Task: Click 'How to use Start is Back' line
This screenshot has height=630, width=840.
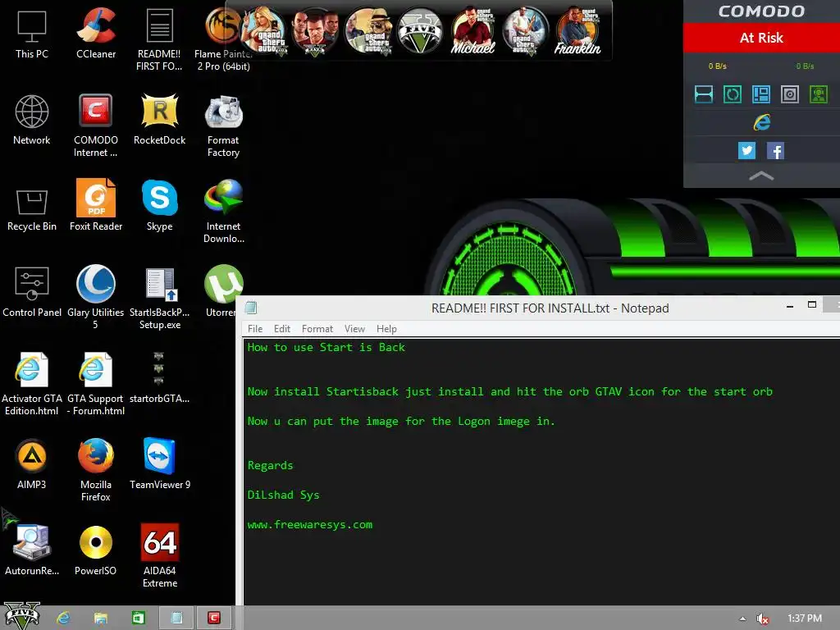Action: (x=326, y=347)
